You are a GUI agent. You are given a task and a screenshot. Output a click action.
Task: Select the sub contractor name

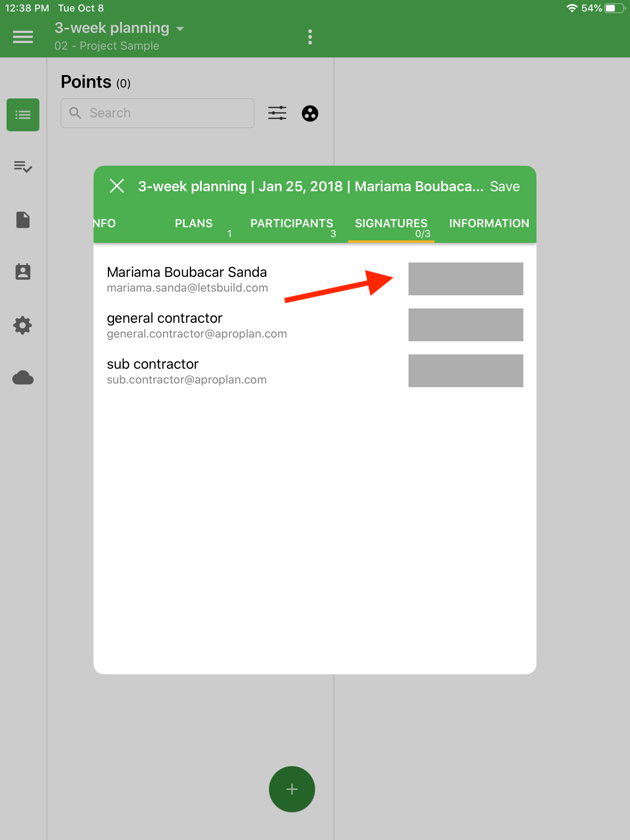click(x=153, y=364)
